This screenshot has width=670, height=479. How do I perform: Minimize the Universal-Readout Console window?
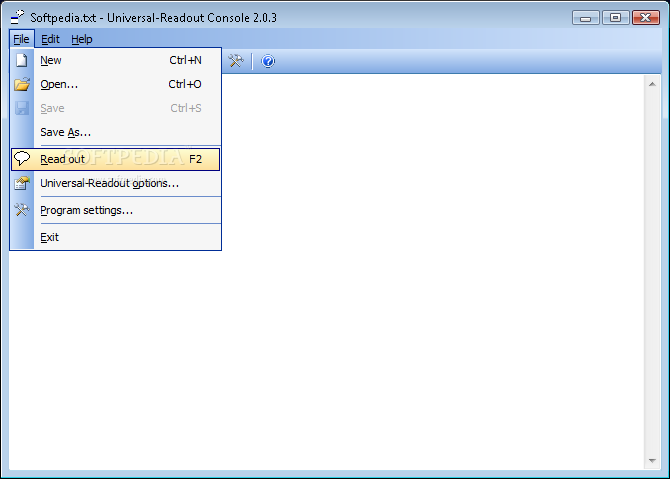coord(585,18)
